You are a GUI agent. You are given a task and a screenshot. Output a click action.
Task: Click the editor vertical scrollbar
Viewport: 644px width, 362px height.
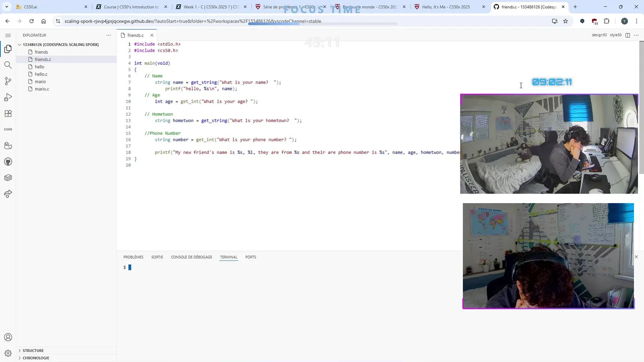click(640, 108)
